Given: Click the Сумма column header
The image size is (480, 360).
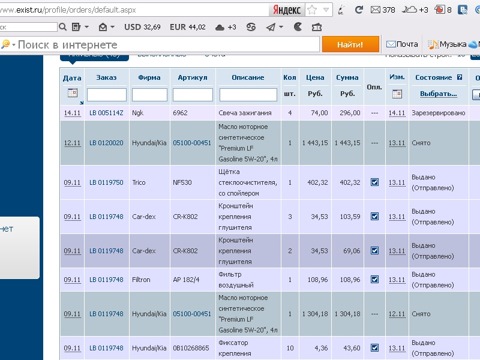Looking at the screenshot, I should 347,77.
